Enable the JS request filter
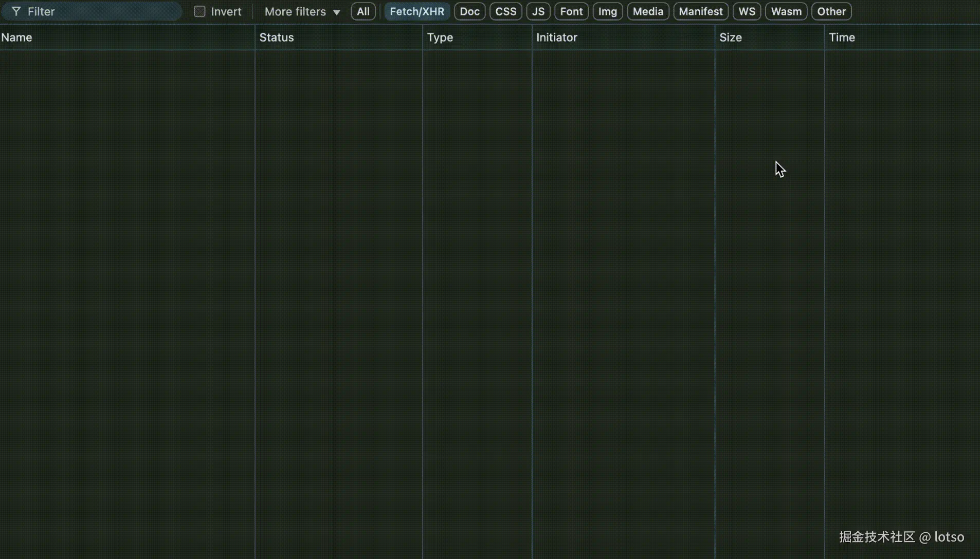This screenshot has width=980, height=559. [538, 11]
